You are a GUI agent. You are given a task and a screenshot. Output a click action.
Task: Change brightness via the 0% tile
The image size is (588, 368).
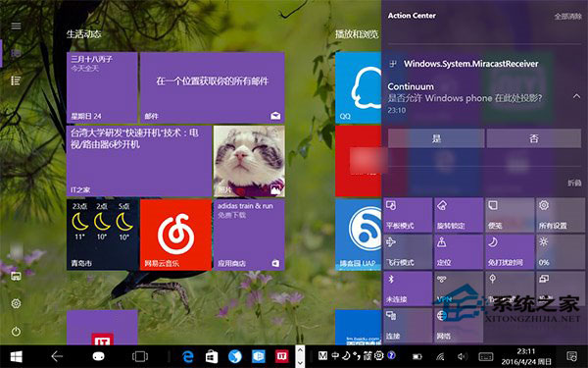(561, 252)
